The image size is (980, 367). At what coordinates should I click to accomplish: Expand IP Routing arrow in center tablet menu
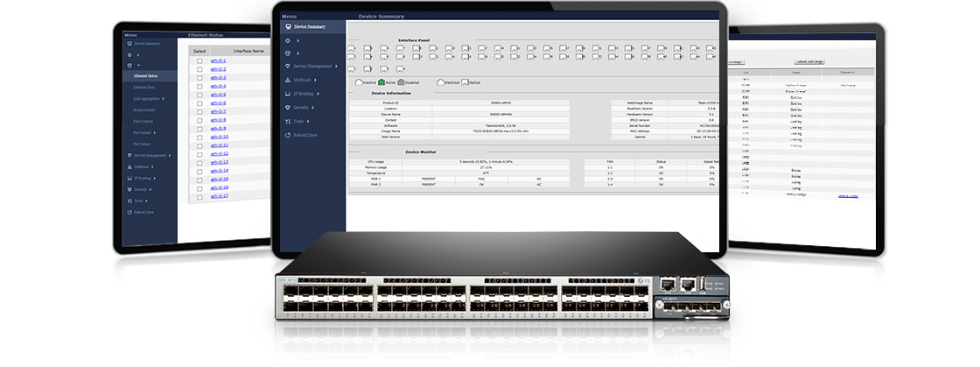318,94
